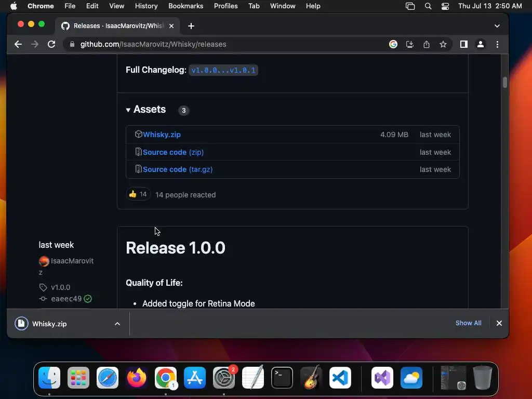532x399 pixels.
Task: Open commit eaeec49
Action: pos(66,299)
